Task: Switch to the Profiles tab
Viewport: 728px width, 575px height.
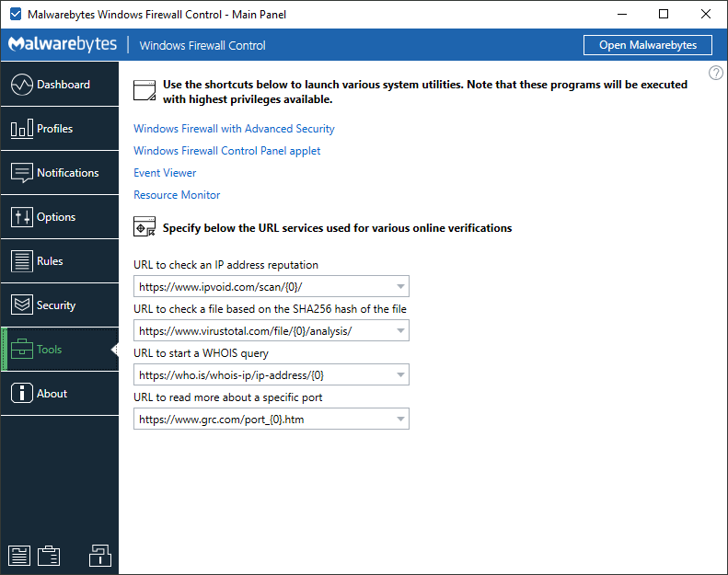Action: coord(60,129)
